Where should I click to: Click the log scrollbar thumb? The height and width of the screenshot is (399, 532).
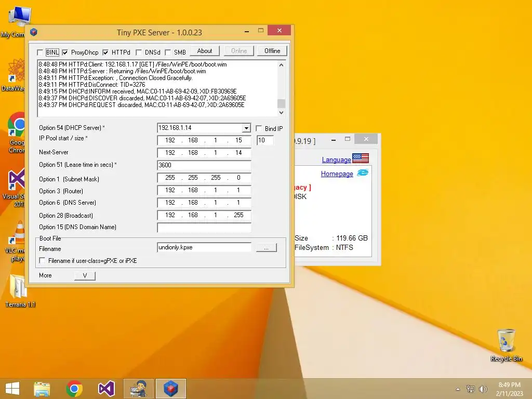tap(281, 103)
